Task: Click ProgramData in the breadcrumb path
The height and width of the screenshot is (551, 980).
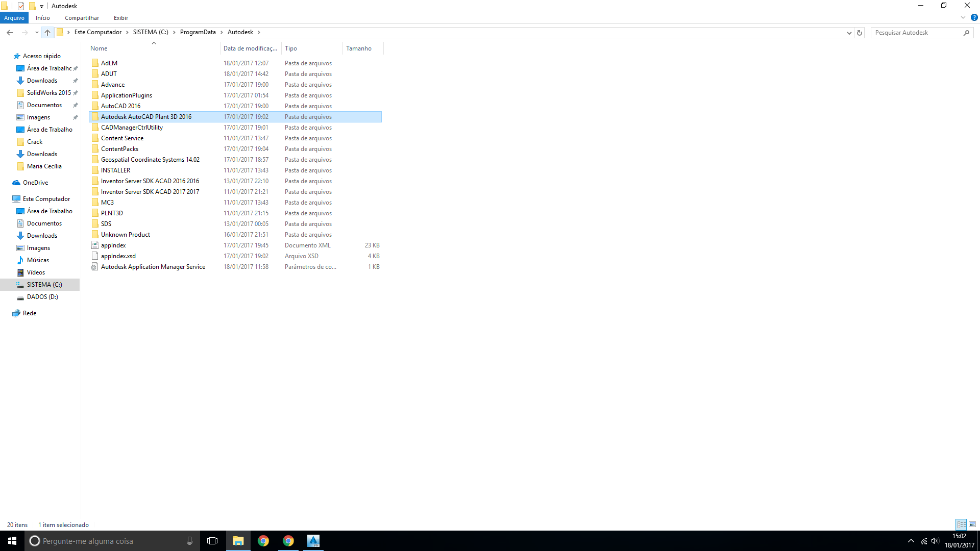Action: (x=198, y=32)
